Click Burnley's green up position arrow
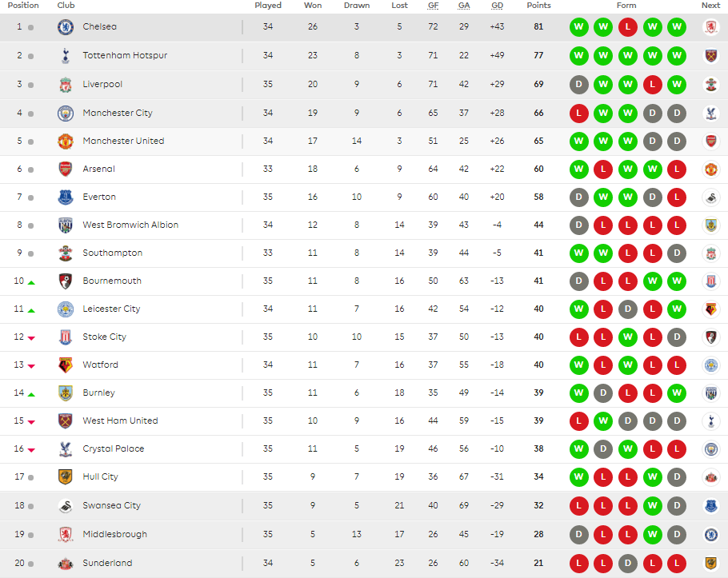Screen dimensions: 728x578 click(31, 394)
